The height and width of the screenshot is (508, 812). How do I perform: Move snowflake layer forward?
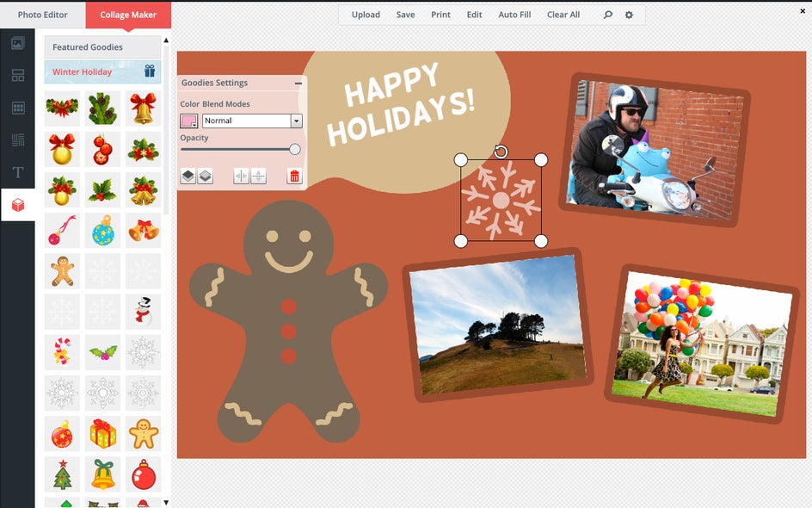(x=188, y=177)
